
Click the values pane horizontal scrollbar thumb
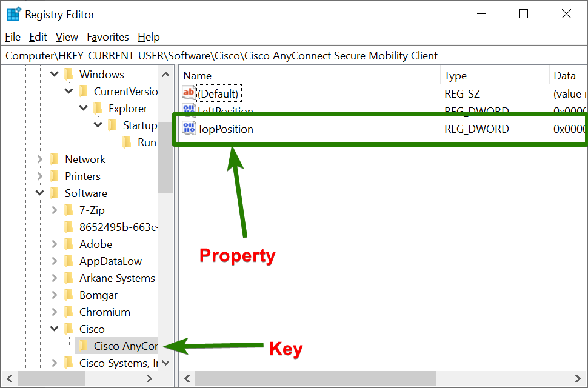(x=316, y=378)
